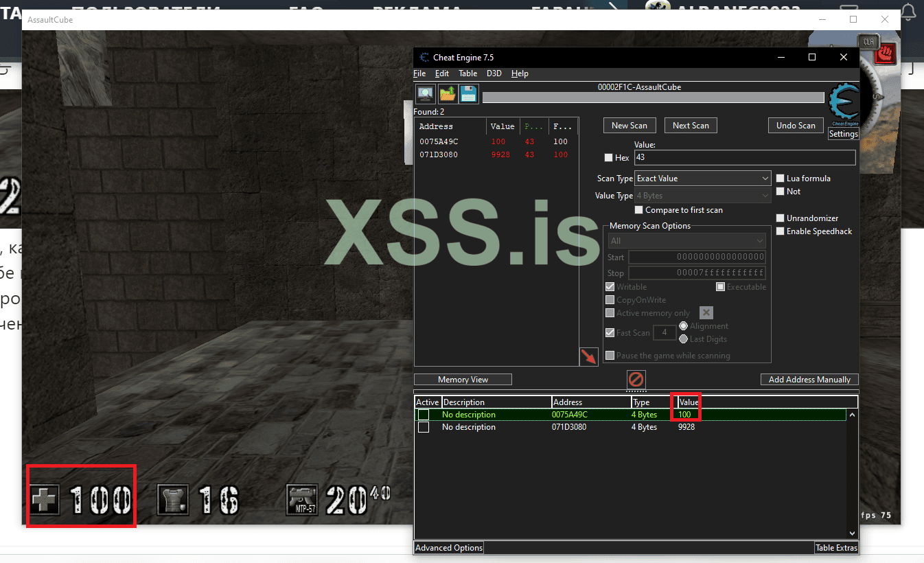Screen dimensions: 924x563
Task: Click the open file folder icon
Action: pos(448,94)
